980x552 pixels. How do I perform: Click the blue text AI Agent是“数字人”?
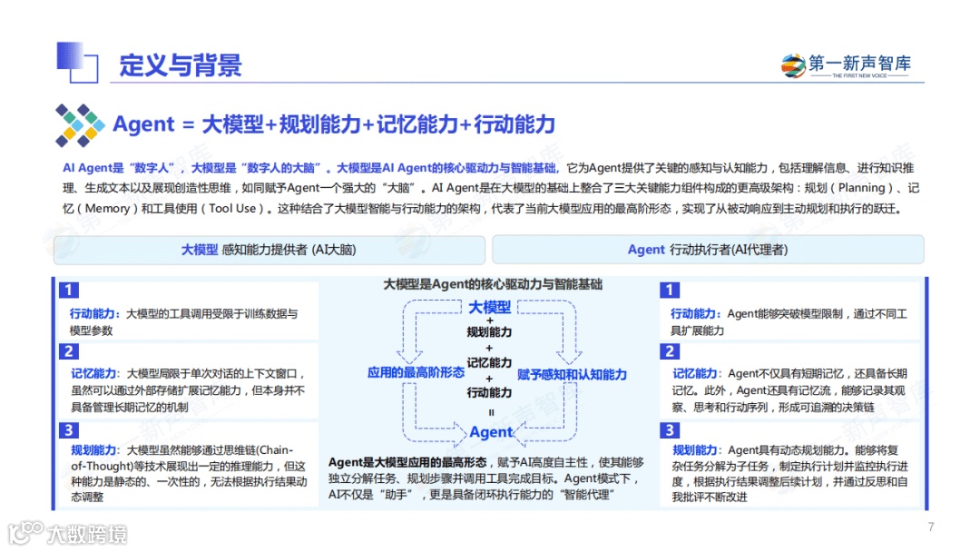[119, 168]
